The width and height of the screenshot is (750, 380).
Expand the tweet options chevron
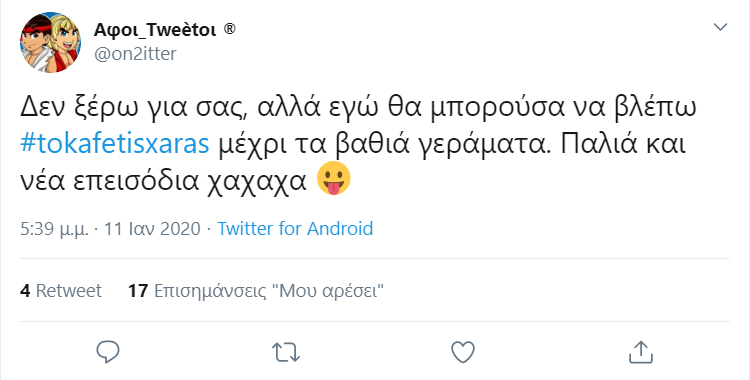tap(720, 27)
